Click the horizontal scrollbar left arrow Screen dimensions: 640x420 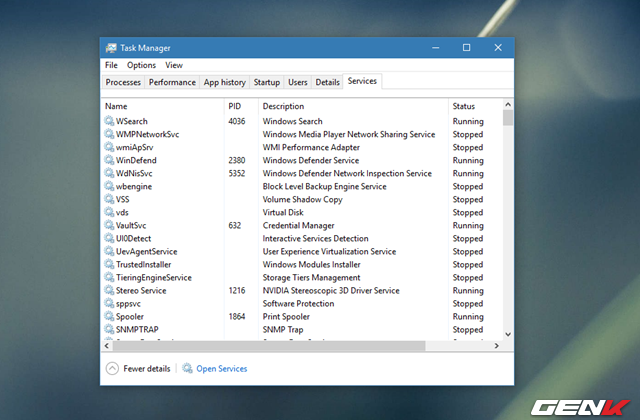pos(107,346)
